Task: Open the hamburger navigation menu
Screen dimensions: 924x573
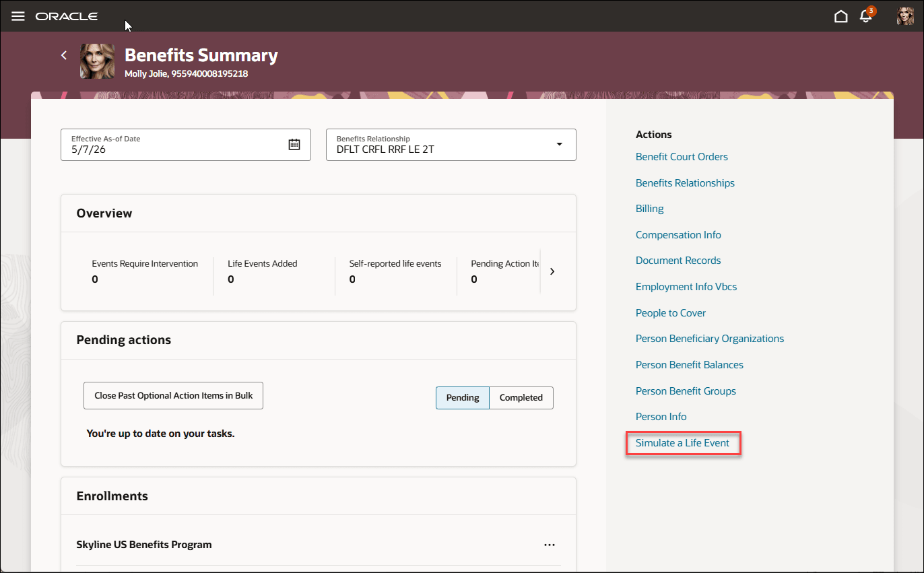Action: pos(18,16)
